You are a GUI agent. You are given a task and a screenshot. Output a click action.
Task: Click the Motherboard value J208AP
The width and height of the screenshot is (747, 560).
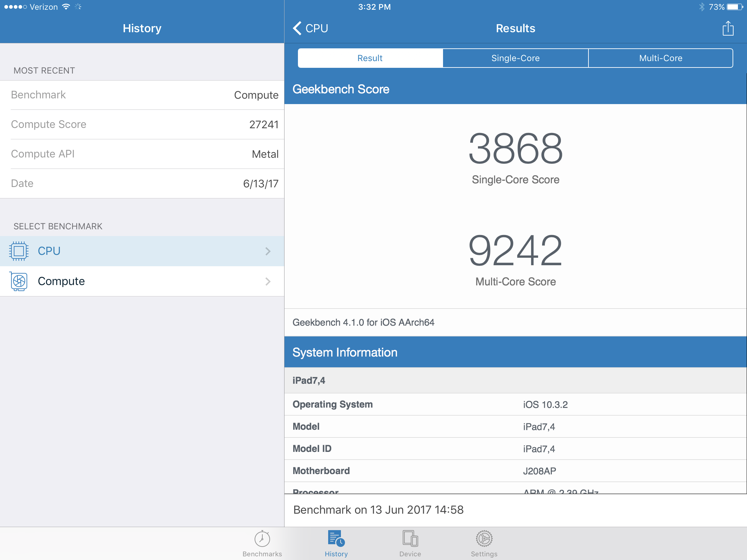click(x=539, y=471)
